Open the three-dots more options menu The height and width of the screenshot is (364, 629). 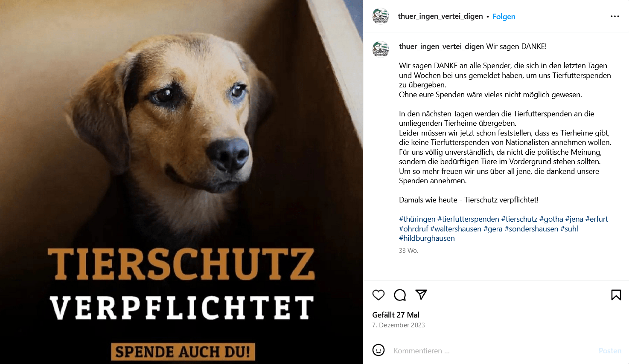tap(615, 16)
